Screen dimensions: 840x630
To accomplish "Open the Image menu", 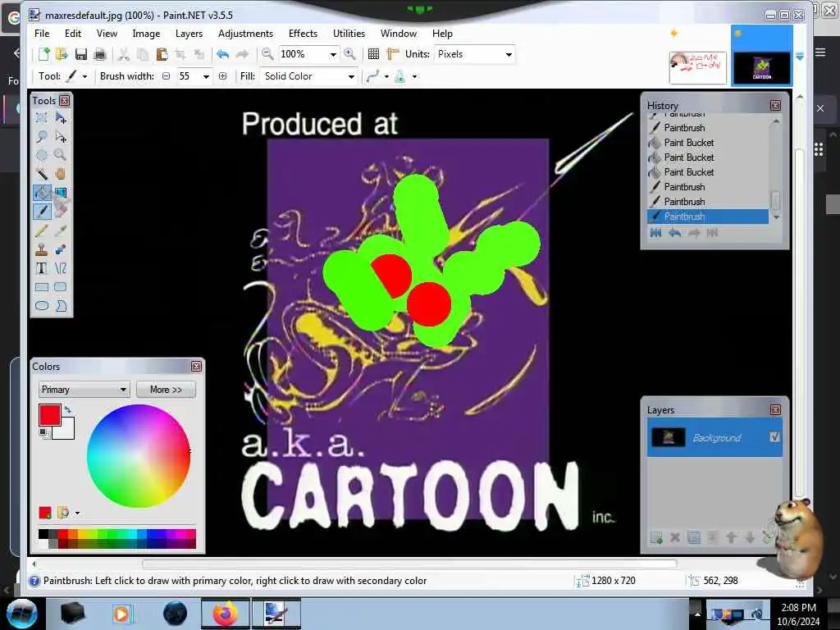I will click(x=146, y=33).
